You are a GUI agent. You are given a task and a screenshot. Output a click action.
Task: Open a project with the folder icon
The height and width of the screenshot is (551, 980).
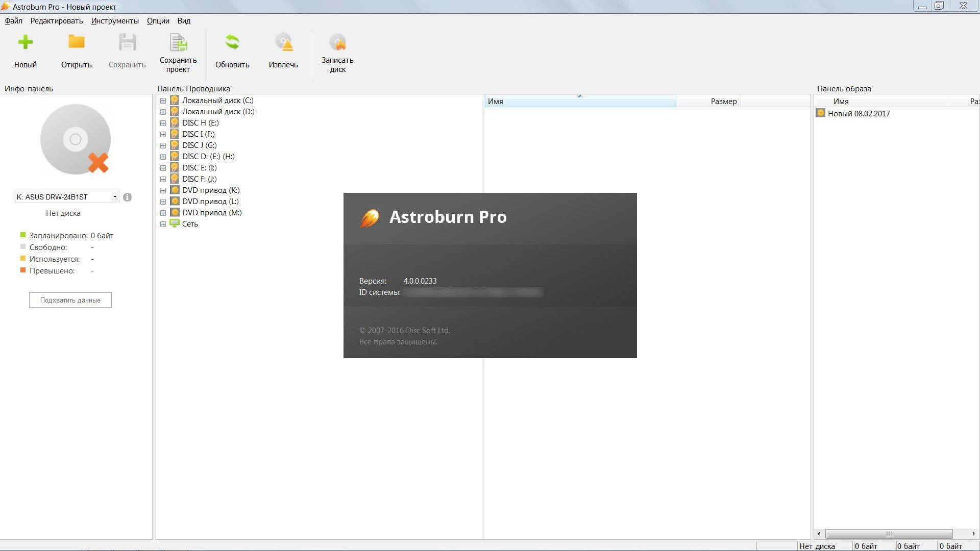tap(77, 42)
